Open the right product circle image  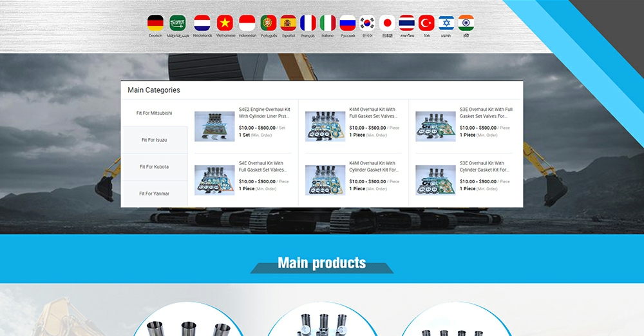(456, 319)
